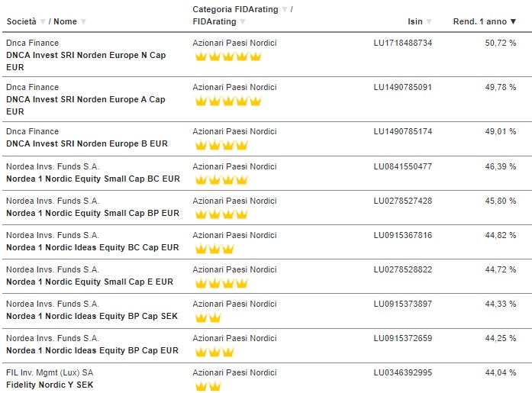Select ISIN LU0915372659

(403, 338)
